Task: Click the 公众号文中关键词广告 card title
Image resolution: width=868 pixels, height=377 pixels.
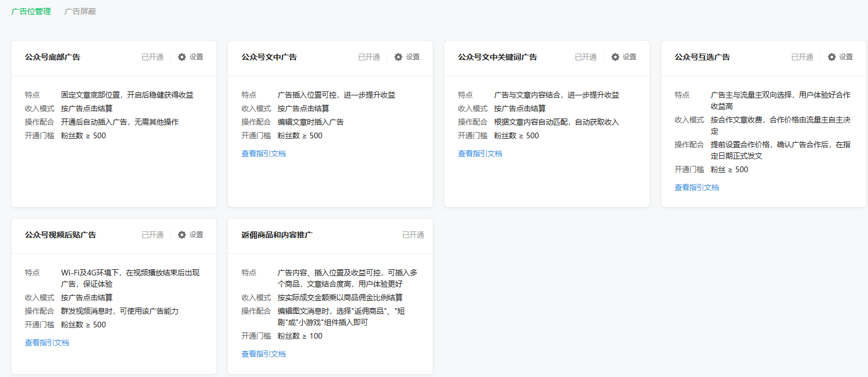Action: point(497,57)
